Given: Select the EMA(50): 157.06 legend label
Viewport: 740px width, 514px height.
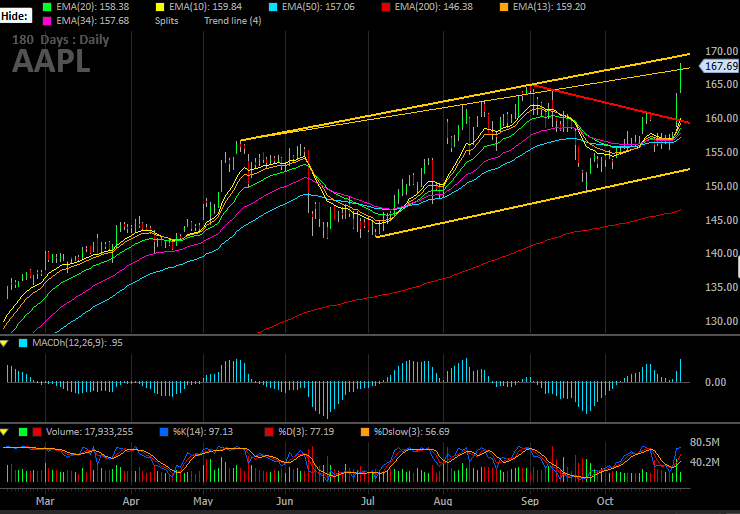Looking at the screenshot, I should click(318, 7).
